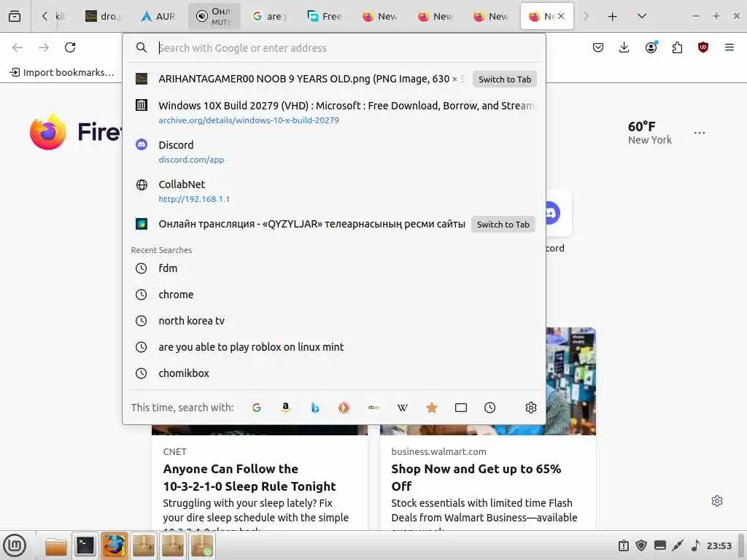Go forward with the forward arrow

pos(44,47)
